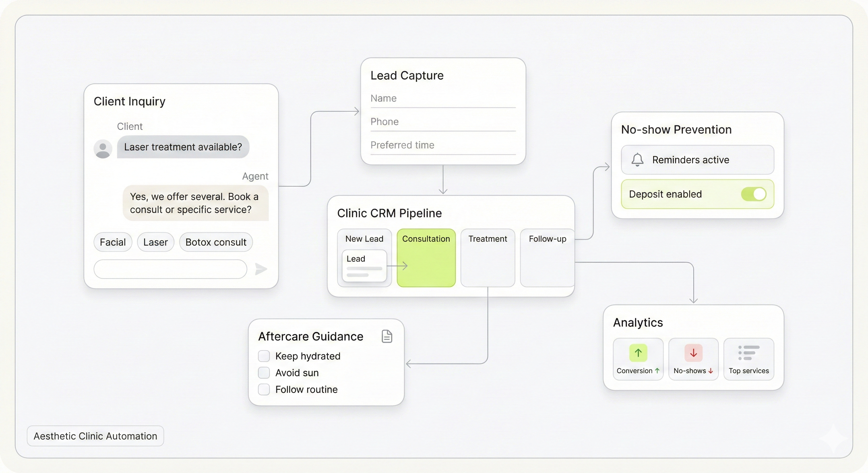Click the reminders bell icon
868x473 pixels.
coord(637,160)
